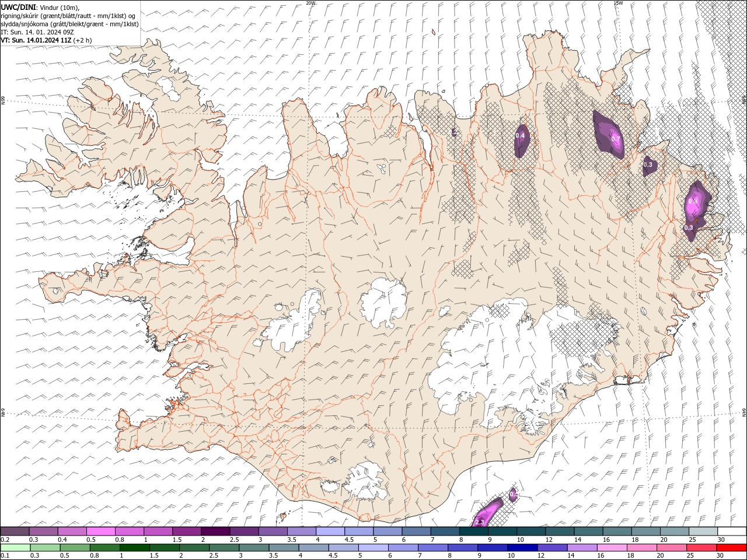Click the '2.5' value under the upper scale
The image size is (747, 560).
point(234,540)
